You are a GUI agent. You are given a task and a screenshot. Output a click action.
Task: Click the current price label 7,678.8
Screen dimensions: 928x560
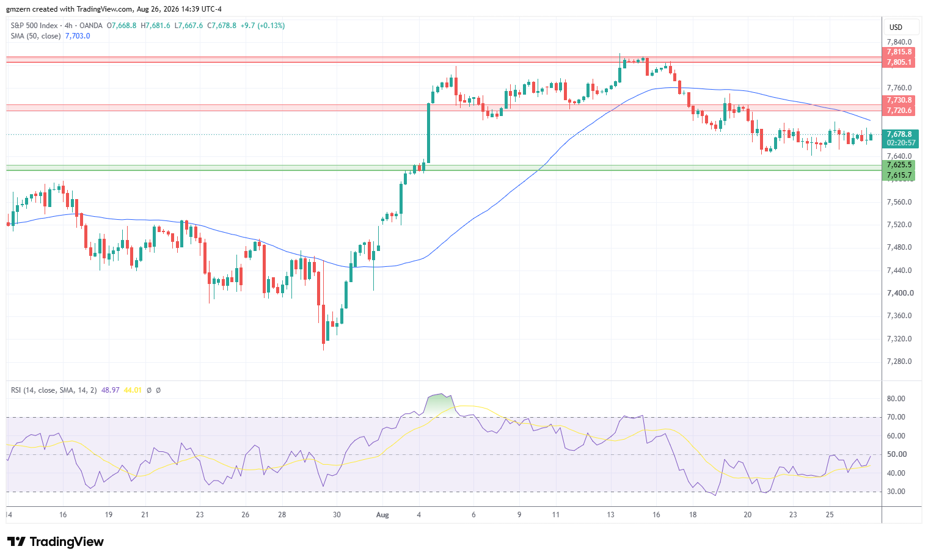[x=899, y=134]
